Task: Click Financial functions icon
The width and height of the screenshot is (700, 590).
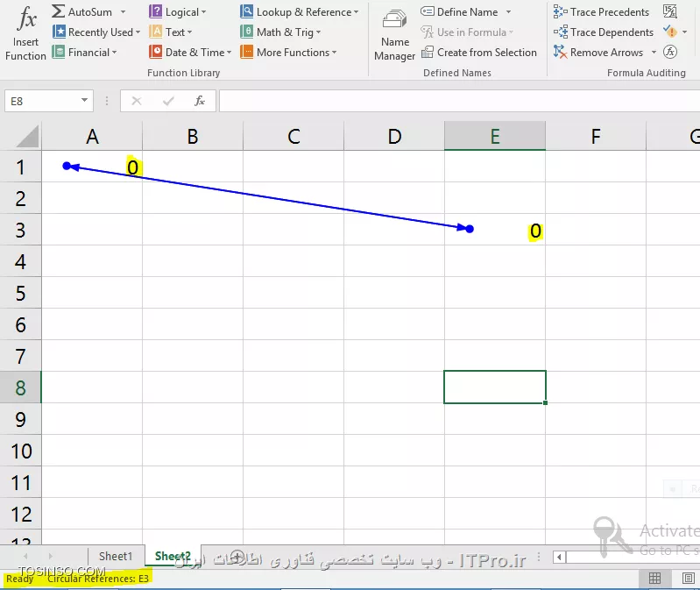Action: click(x=59, y=52)
